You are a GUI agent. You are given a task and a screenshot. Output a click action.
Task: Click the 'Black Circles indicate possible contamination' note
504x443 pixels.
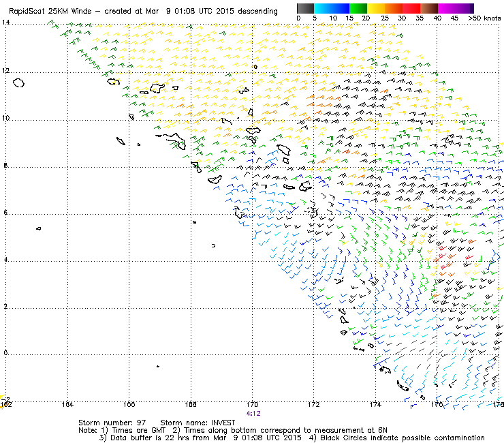[403, 438]
